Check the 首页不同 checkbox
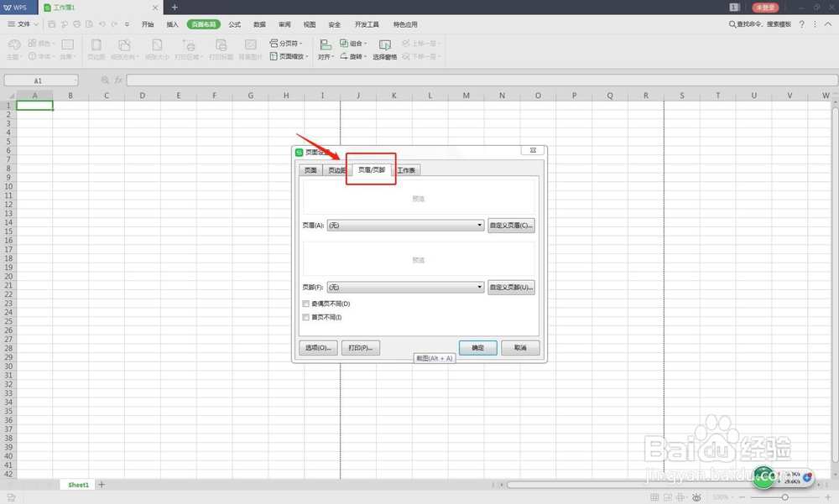This screenshot has height=504, width=839. (306, 317)
